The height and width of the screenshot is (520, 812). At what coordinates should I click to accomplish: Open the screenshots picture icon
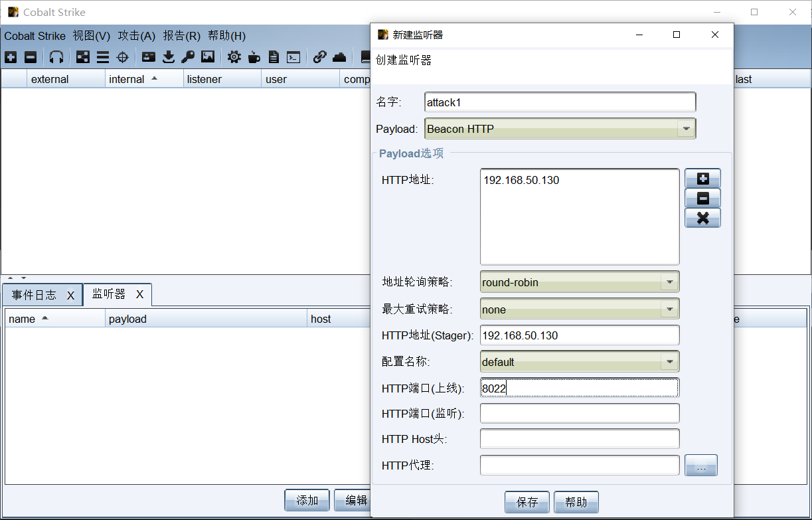pos(208,57)
